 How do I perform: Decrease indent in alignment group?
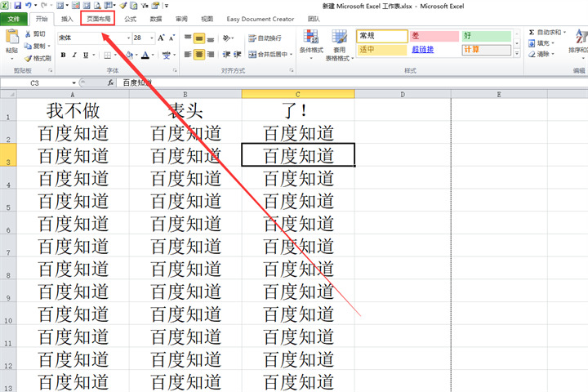226,55
